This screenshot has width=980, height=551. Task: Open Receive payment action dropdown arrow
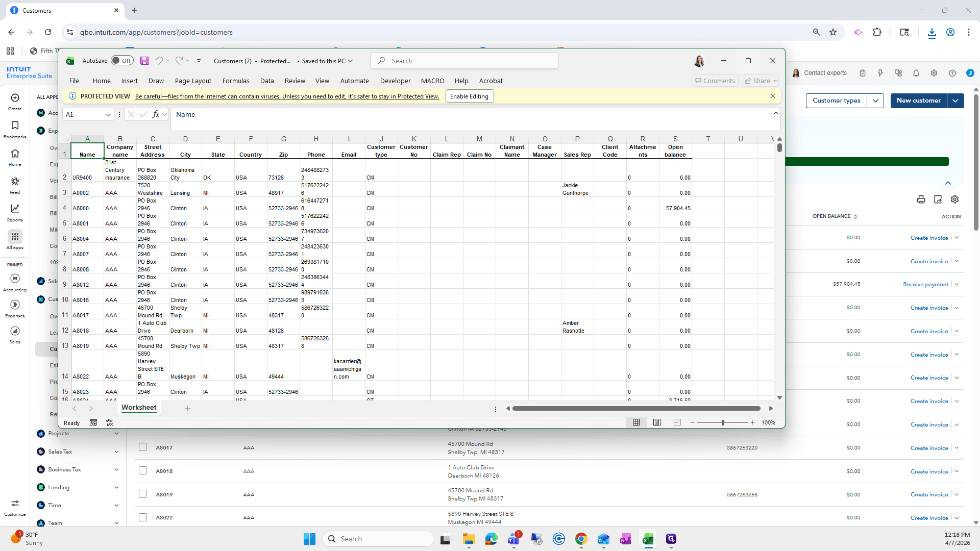pos(957,284)
